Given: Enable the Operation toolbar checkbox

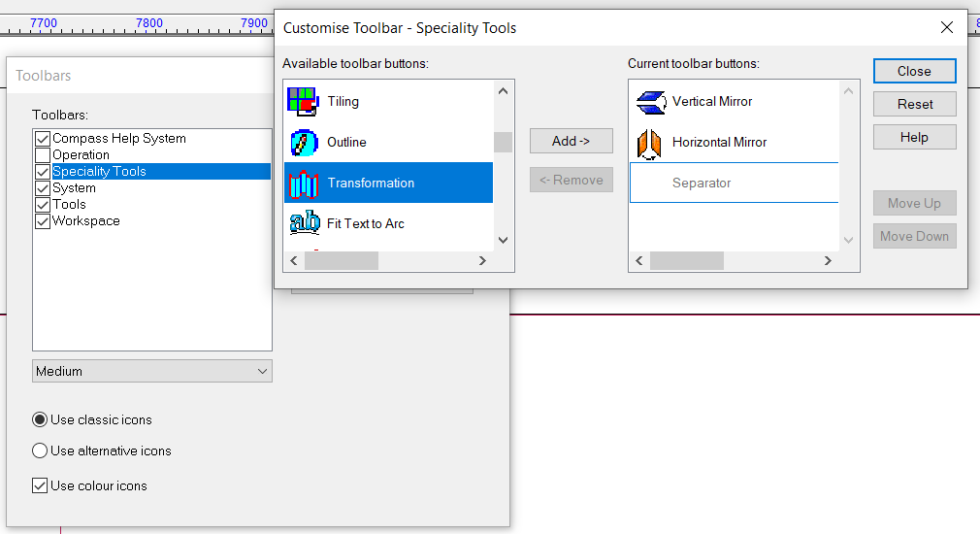Looking at the screenshot, I should pos(43,154).
